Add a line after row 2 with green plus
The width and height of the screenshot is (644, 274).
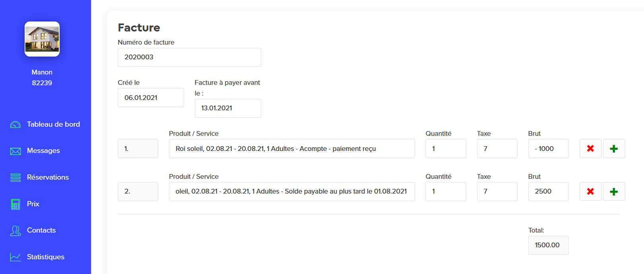point(614,192)
